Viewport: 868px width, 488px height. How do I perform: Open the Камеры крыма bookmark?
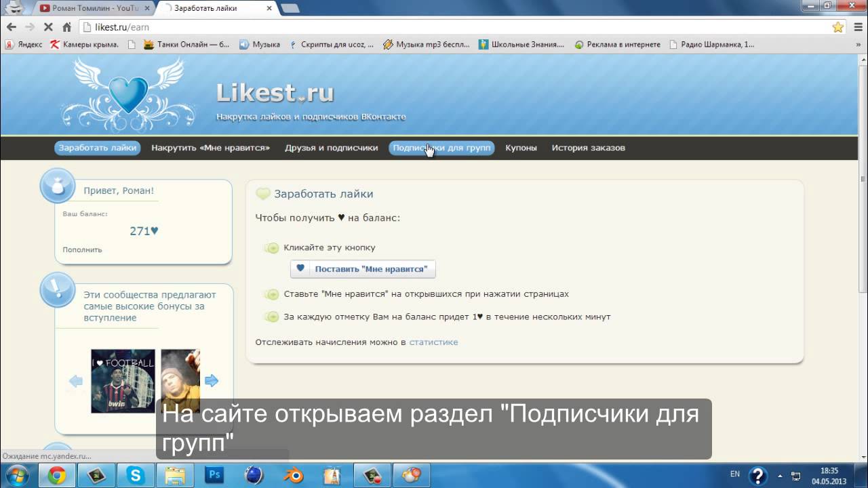[85, 45]
